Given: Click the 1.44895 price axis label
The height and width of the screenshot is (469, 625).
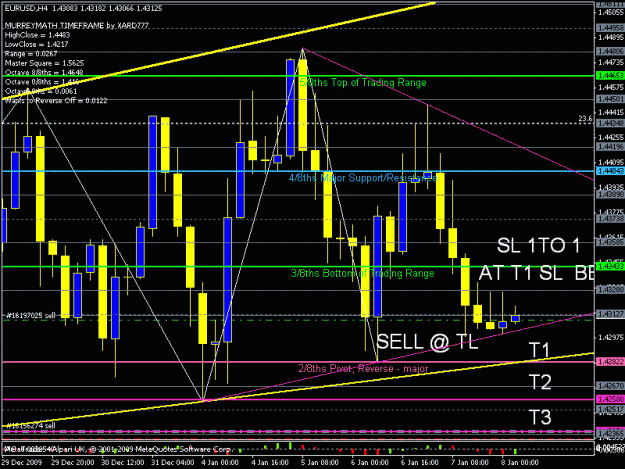Looking at the screenshot, I should [x=610, y=37].
